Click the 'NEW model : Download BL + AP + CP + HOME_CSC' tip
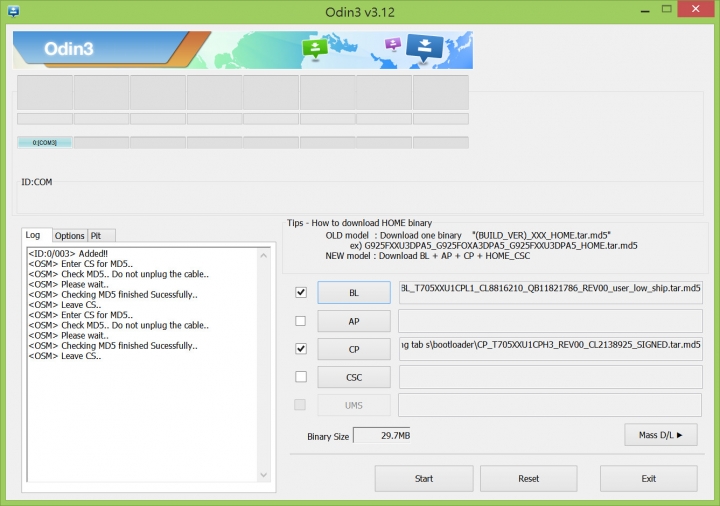The height and width of the screenshot is (506, 720). [x=428, y=256]
